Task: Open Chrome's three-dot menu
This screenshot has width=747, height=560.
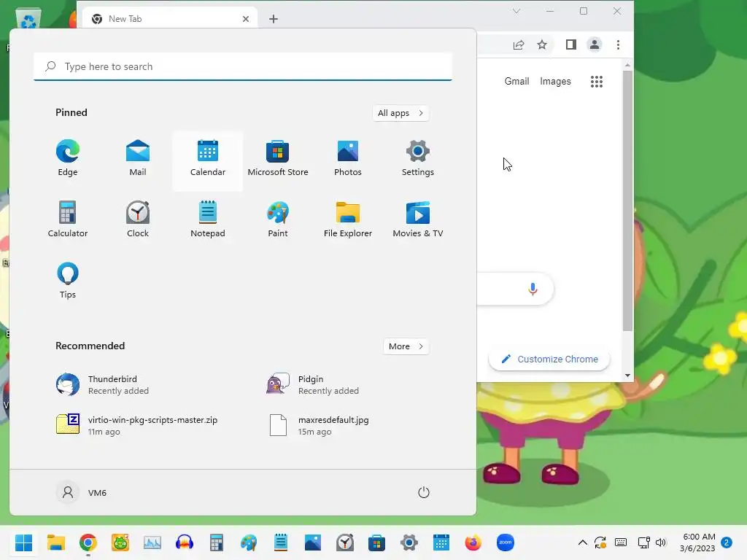Action: [x=618, y=44]
